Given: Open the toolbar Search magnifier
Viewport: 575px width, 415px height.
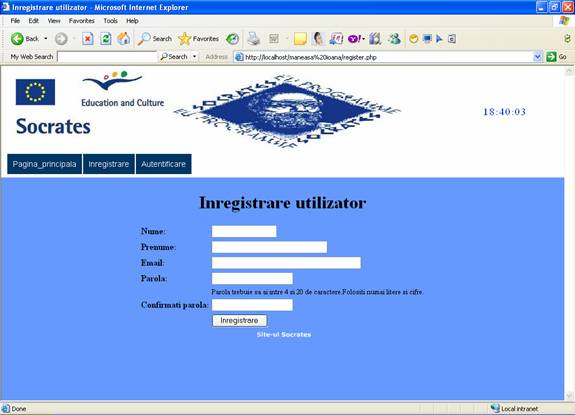Looking at the screenshot, I should pyautogui.click(x=144, y=38).
